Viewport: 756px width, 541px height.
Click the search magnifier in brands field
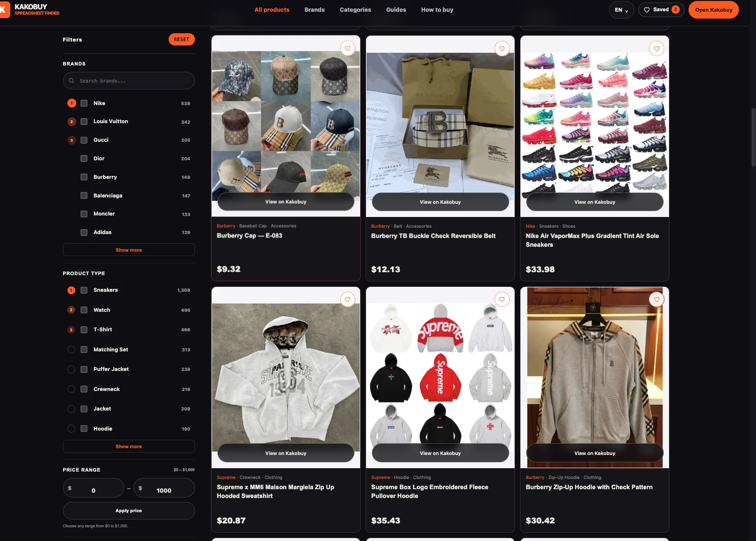click(x=71, y=81)
